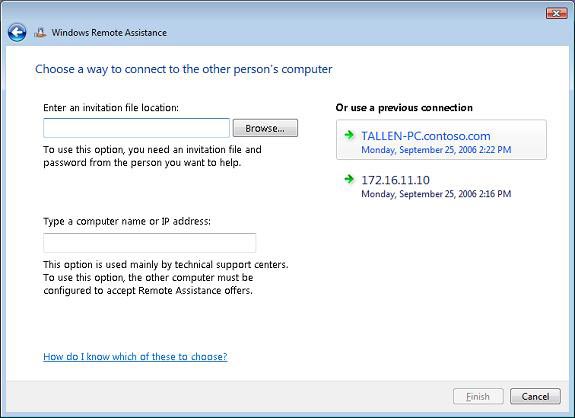
Task: Click 'Enter an invitation file location:' label
Action: tap(111, 108)
